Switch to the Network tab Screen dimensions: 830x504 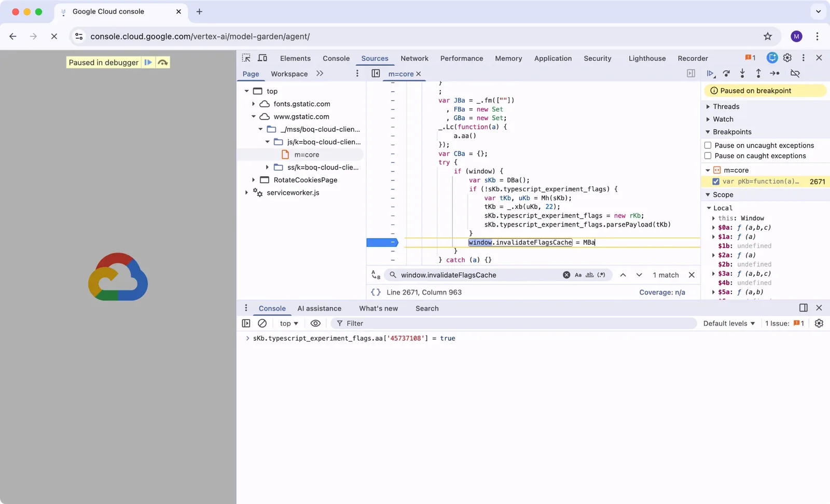pyautogui.click(x=414, y=59)
